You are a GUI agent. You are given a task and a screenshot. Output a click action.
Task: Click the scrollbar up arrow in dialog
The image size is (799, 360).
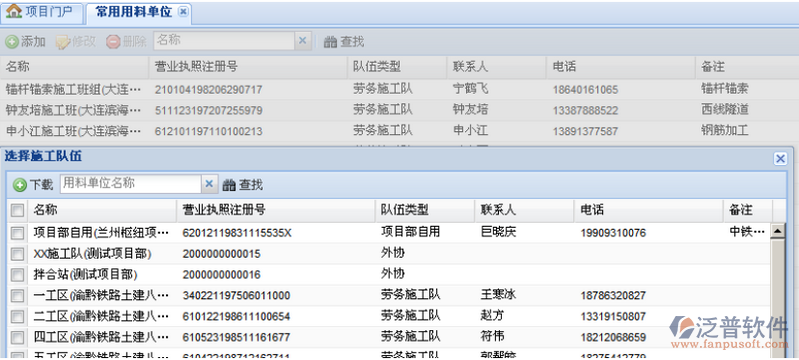[x=778, y=231]
